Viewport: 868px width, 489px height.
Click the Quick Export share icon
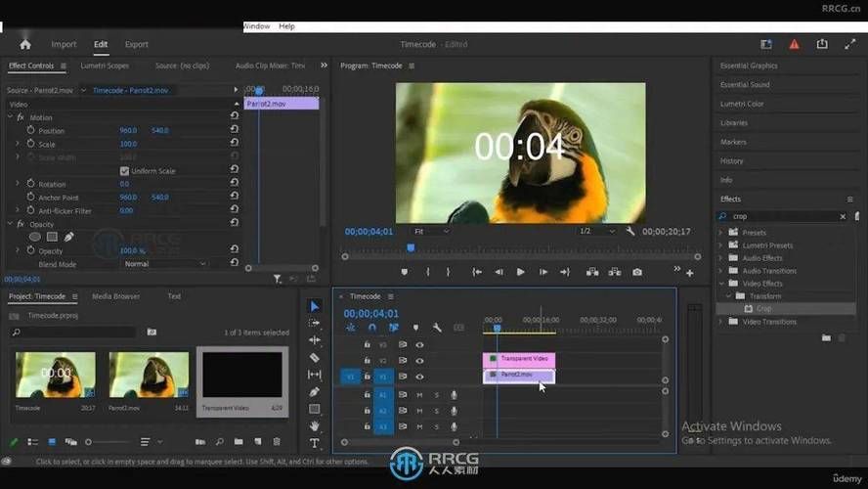coord(822,44)
